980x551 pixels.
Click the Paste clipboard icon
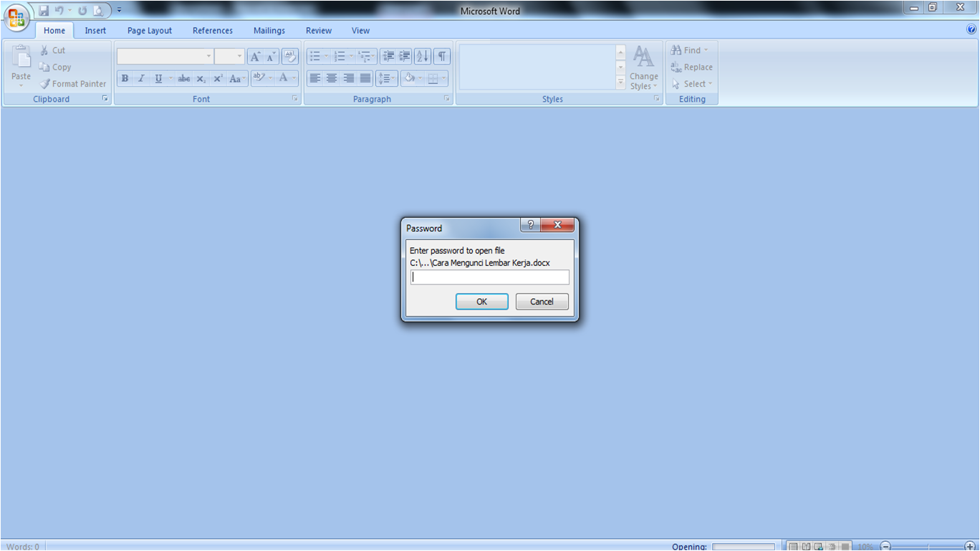[21, 57]
